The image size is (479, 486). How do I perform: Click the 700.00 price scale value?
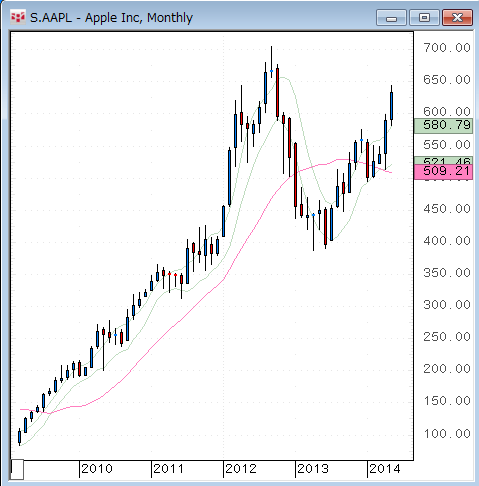point(447,48)
